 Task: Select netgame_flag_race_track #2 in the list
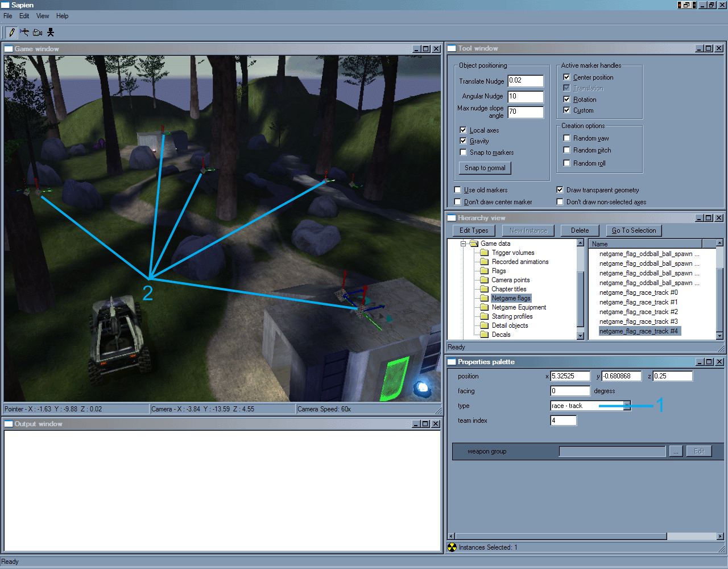click(x=638, y=312)
